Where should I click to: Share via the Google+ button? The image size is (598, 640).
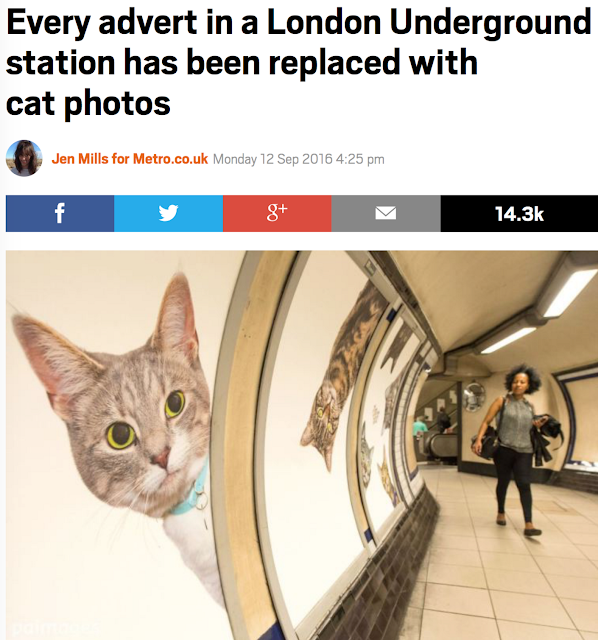pyautogui.click(x=277, y=213)
